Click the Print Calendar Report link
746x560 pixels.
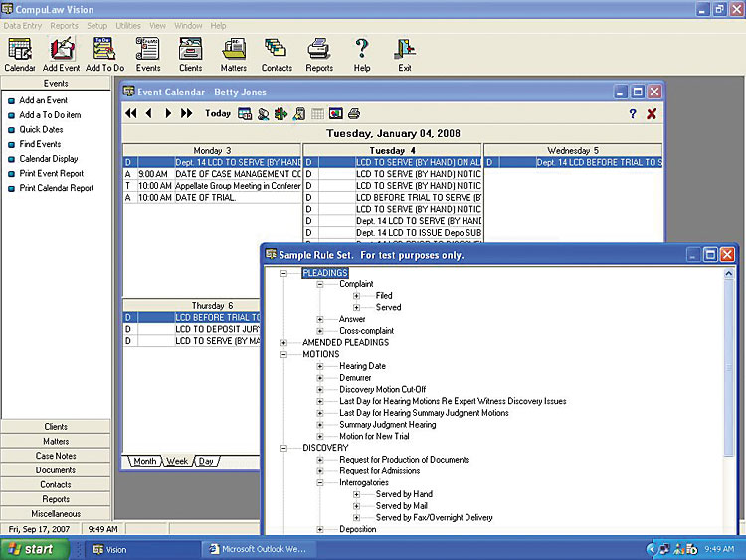coord(57,188)
